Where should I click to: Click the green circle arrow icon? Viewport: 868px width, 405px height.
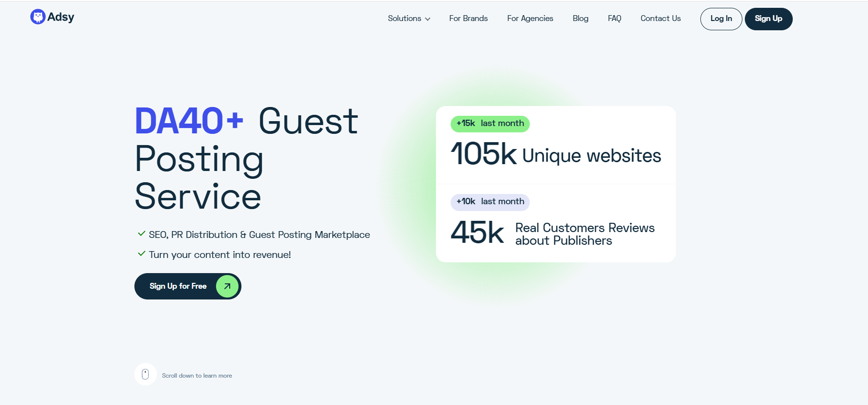coord(227,286)
